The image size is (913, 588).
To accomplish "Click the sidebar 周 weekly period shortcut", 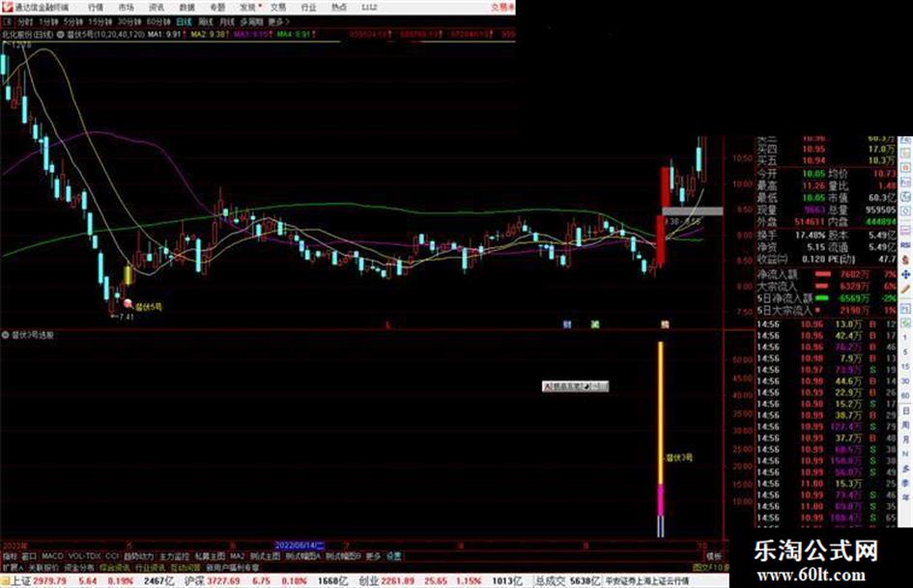I will click(x=905, y=425).
